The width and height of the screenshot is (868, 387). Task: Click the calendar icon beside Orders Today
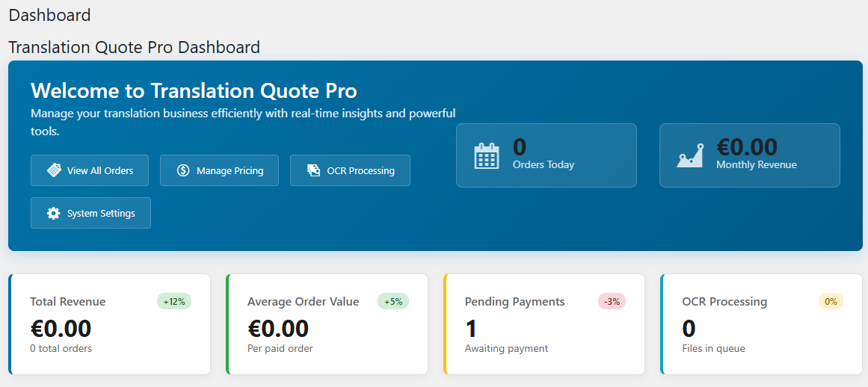487,155
